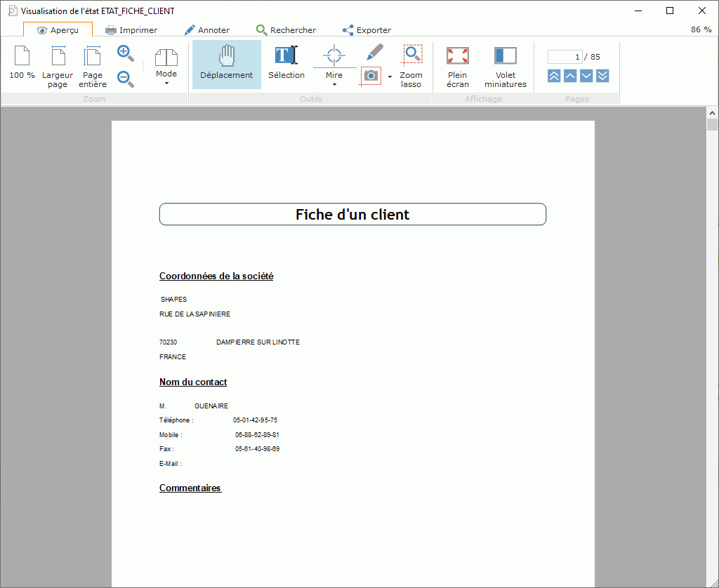Zoom out with the minus magnifier
Image resolution: width=719 pixels, height=588 pixels.
tap(126, 79)
